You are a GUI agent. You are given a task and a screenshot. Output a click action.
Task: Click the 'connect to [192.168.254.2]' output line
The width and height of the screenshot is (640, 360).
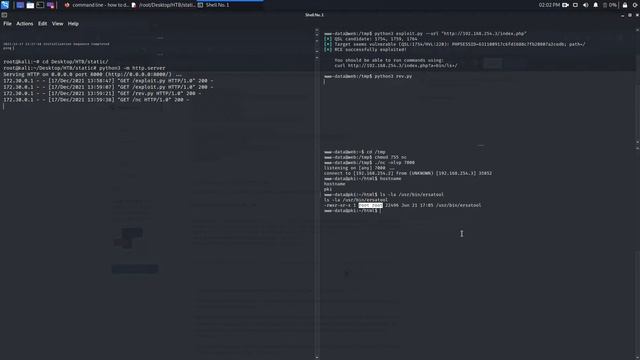(408, 173)
